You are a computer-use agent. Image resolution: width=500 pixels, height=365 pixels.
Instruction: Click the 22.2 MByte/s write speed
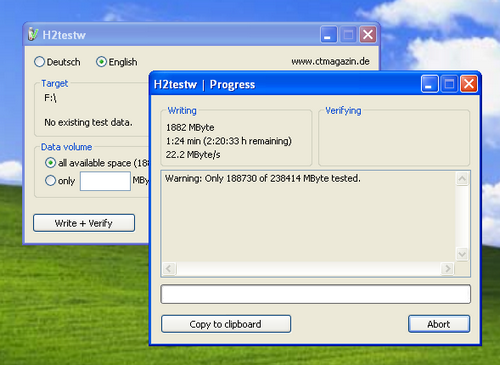[193, 155]
